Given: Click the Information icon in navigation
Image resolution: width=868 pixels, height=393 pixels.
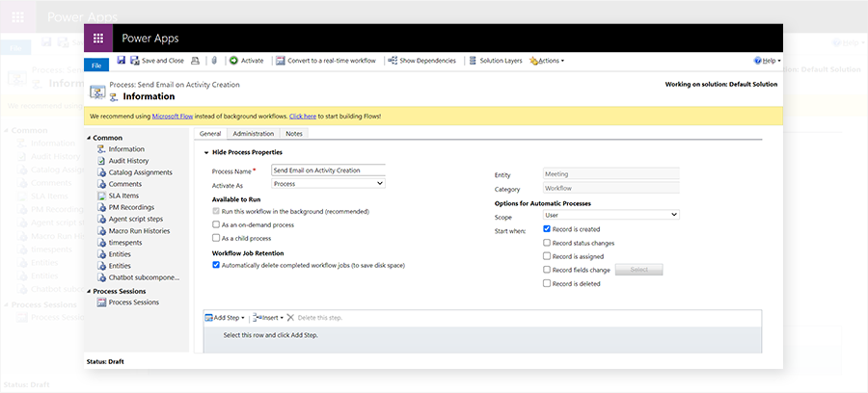Looking at the screenshot, I should tap(101, 149).
